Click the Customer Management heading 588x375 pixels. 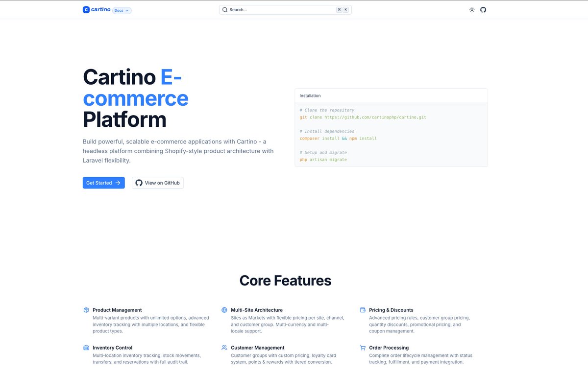258,348
